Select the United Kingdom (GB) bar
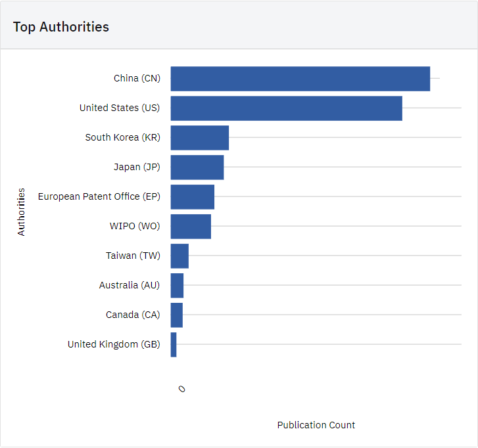This screenshot has height=448, width=478. coord(174,345)
